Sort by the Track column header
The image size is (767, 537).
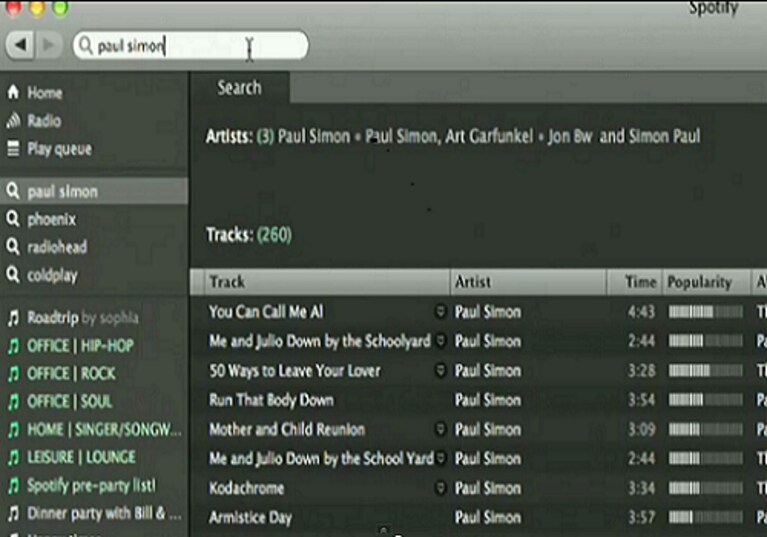tap(327, 282)
